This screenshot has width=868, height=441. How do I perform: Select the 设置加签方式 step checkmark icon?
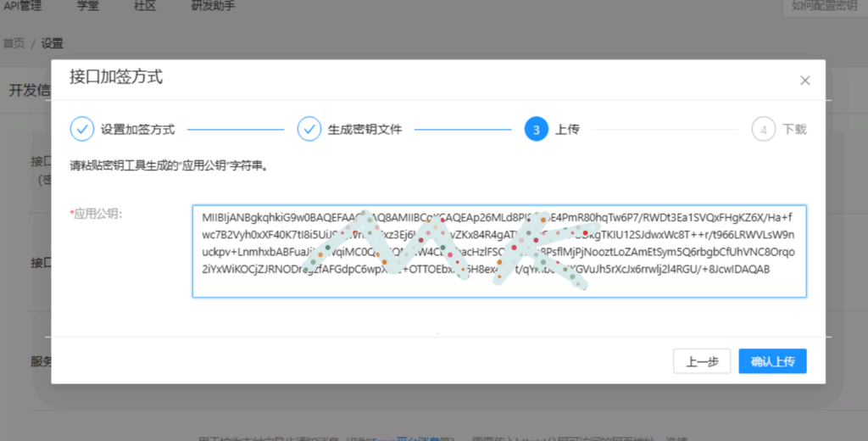[x=82, y=129]
